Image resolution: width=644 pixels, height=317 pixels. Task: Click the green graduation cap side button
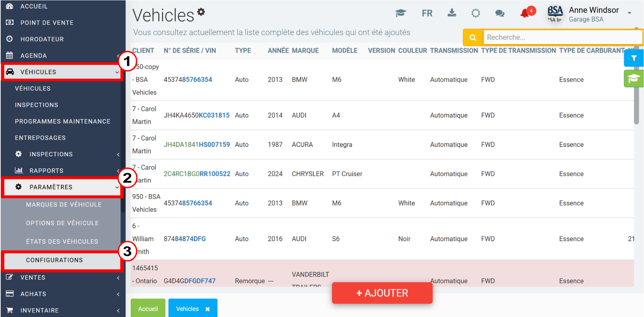[633, 78]
